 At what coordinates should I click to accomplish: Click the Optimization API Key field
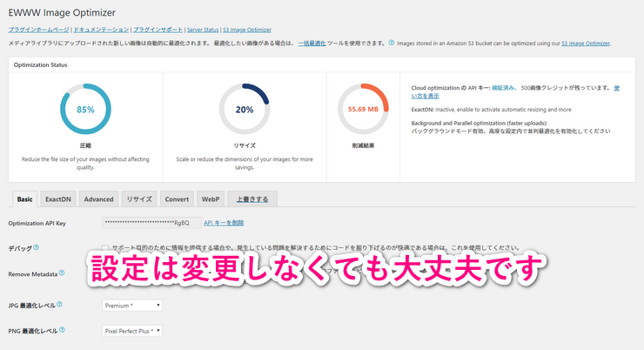pyautogui.click(x=151, y=223)
